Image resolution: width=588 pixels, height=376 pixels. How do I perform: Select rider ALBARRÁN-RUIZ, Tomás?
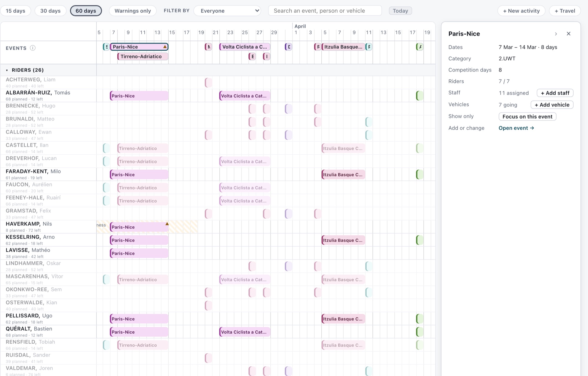click(38, 93)
